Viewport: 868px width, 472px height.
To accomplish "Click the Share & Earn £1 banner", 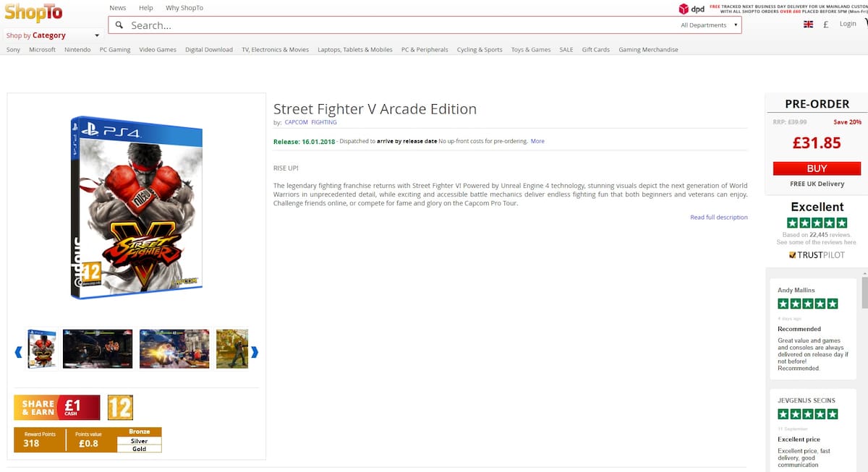I will pos(57,408).
